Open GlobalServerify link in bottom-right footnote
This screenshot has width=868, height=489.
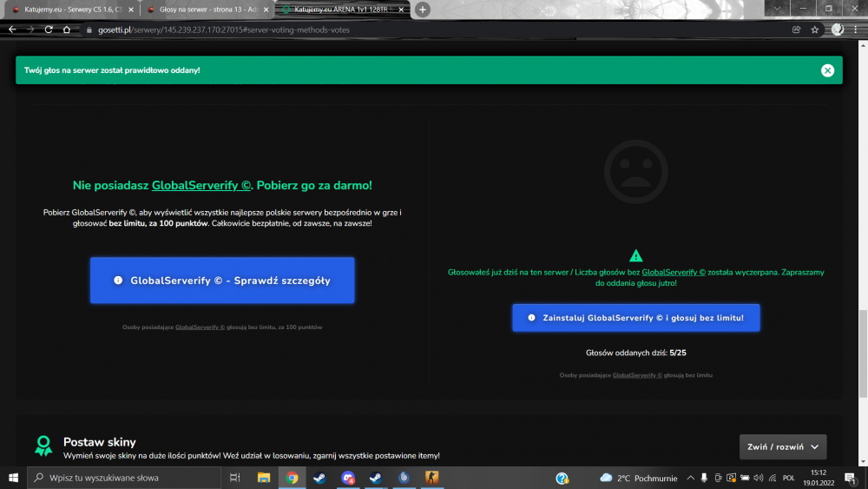pyautogui.click(x=637, y=375)
